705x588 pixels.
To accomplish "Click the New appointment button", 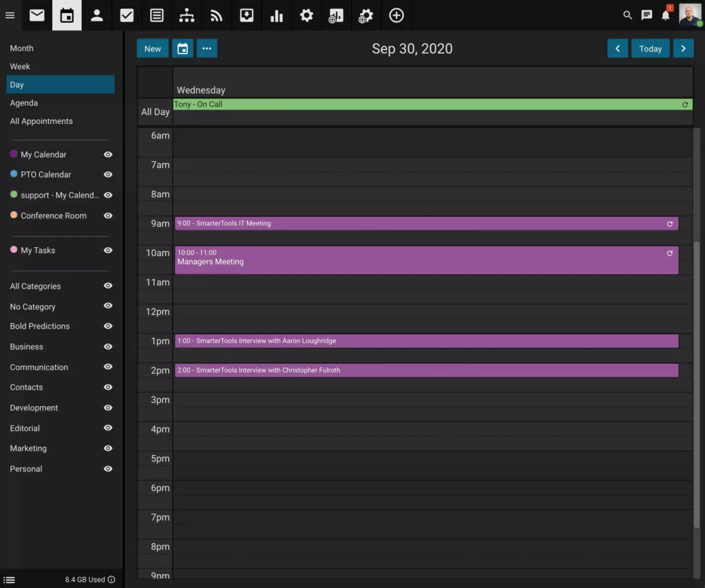I will [152, 48].
